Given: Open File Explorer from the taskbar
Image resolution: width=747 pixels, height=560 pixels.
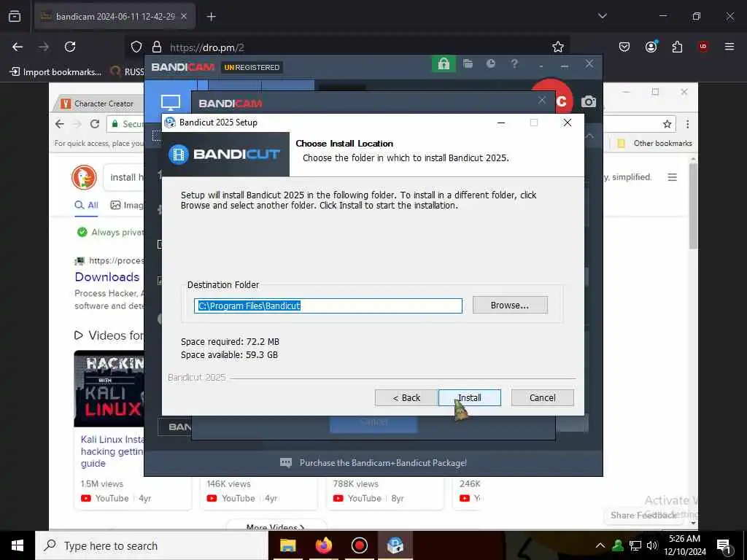Looking at the screenshot, I should pos(287,545).
